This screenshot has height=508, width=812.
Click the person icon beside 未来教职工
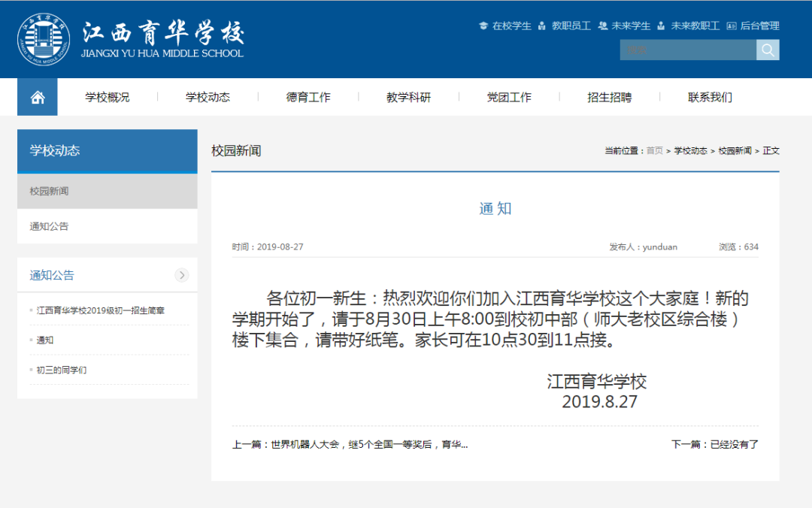(661, 26)
